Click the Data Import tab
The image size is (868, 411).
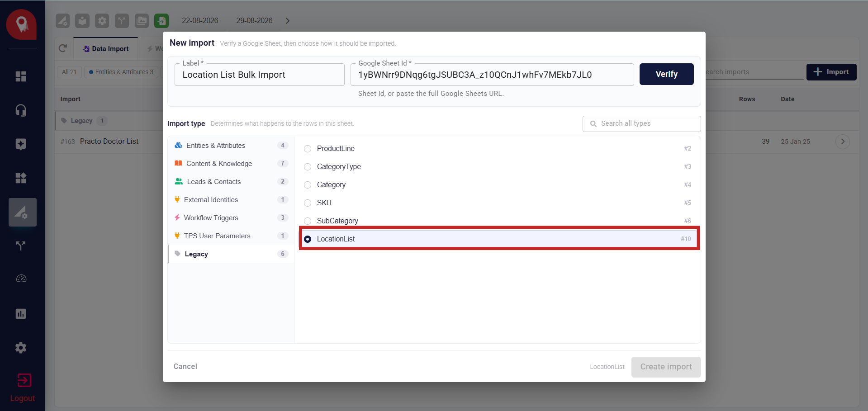(x=106, y=49)
